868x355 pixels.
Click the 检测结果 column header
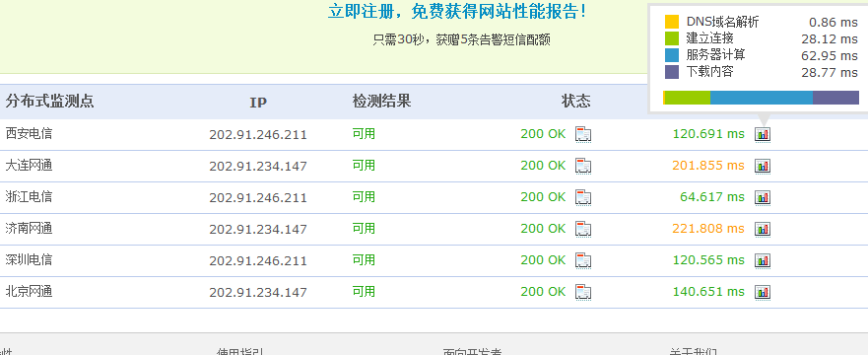[x=382, y=102]
